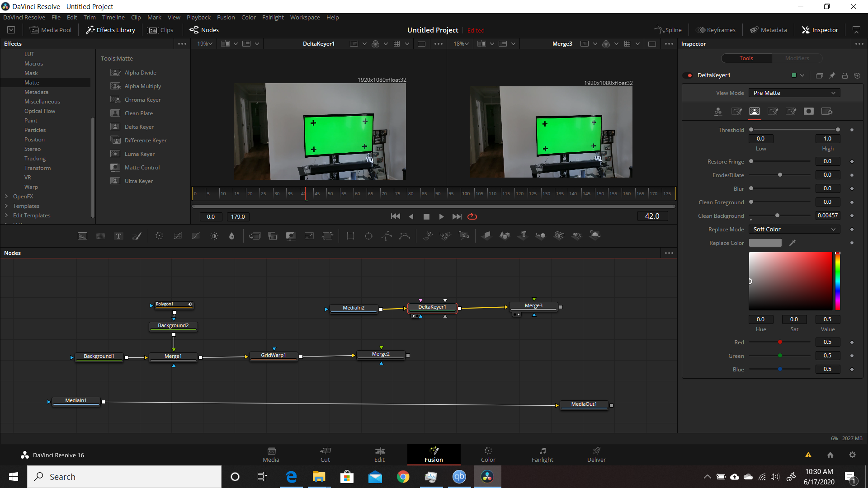Image resolution: width=868 pixels, height=488 pixels.
Task: Select the Tracking effects category
Action: 35,159
